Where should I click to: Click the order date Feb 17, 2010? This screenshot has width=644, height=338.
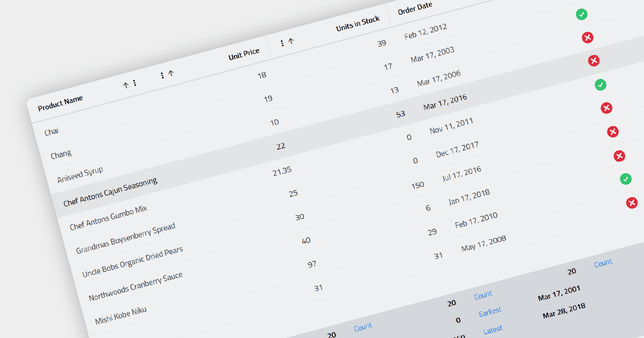coord(476,220)
